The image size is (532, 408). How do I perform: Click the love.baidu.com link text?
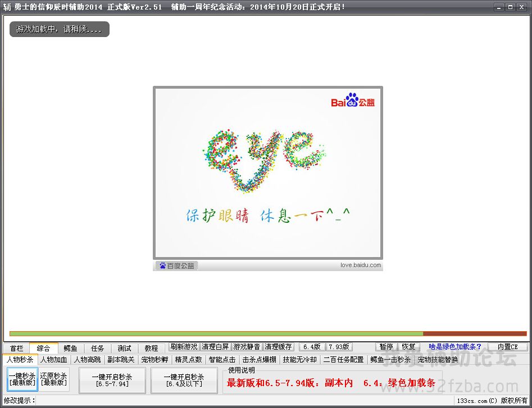tap(361, 265)
